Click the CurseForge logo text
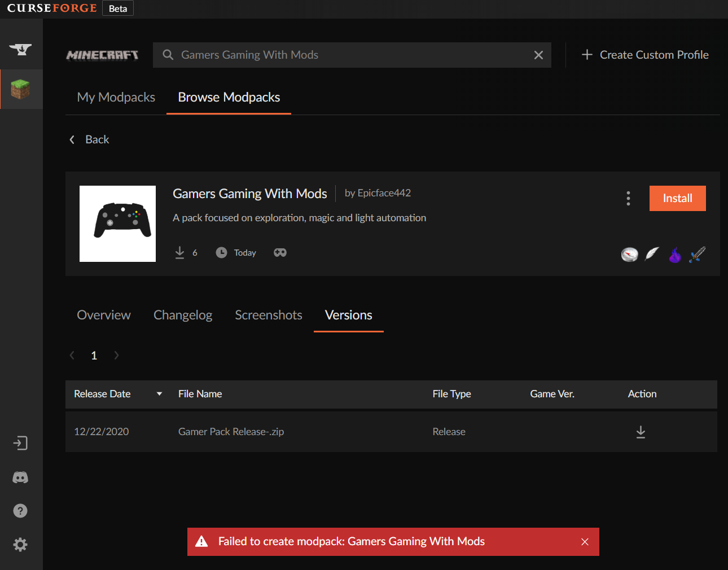Image resolution: width=728 pixels, height=570 pixels. [x=52, y=8]
